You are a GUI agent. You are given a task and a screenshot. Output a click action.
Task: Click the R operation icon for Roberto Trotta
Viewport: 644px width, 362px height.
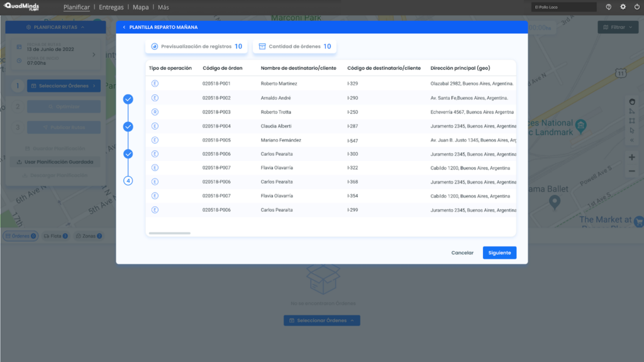pos(155,112)
